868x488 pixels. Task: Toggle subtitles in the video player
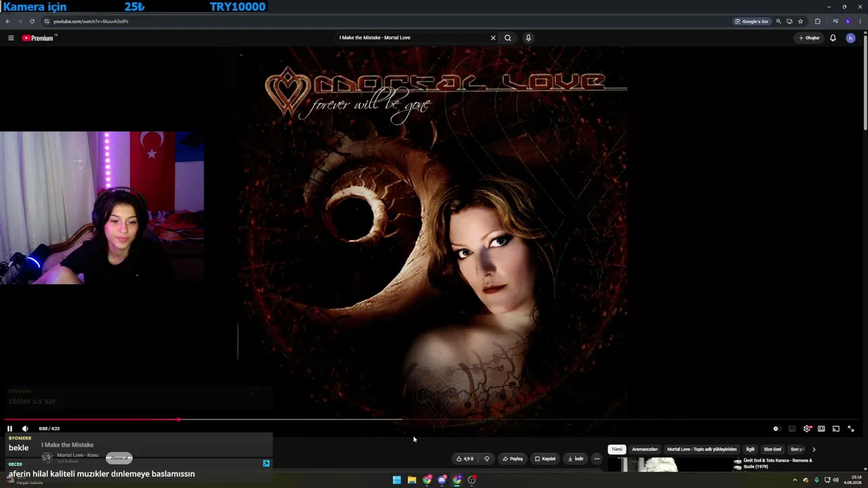(x=792, y=428)
